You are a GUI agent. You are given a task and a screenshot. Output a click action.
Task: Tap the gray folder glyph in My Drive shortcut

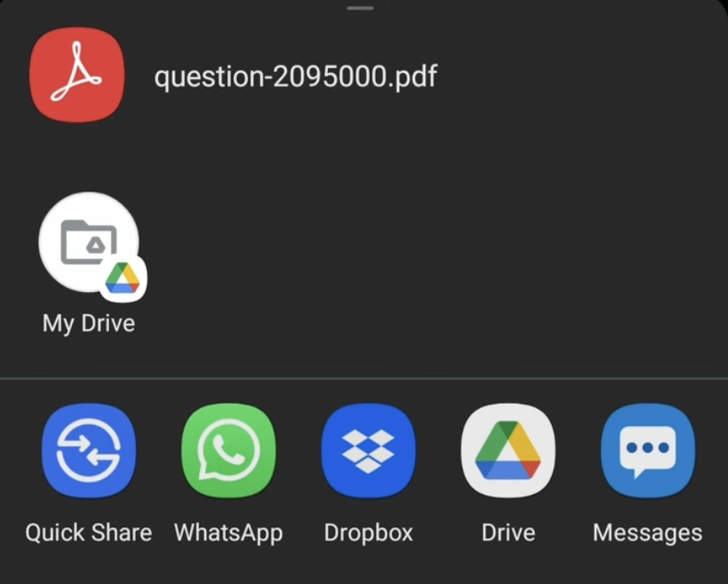[88, 241]
